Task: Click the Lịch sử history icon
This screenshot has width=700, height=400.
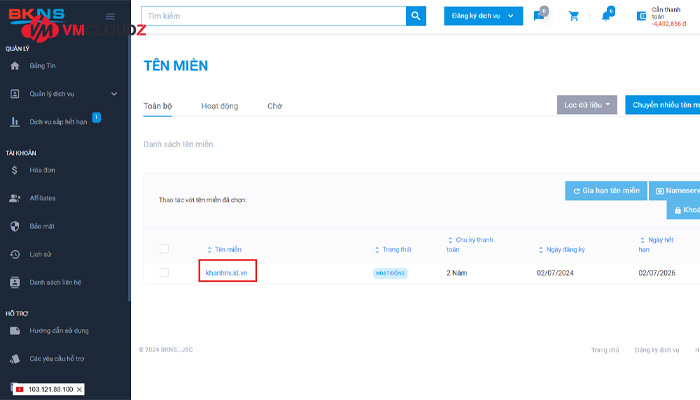Action: click(x=15, y=254)
